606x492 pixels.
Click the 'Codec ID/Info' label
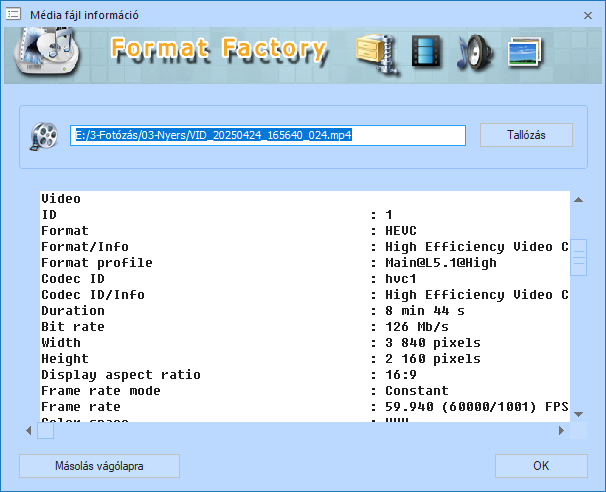coord(93,295)
